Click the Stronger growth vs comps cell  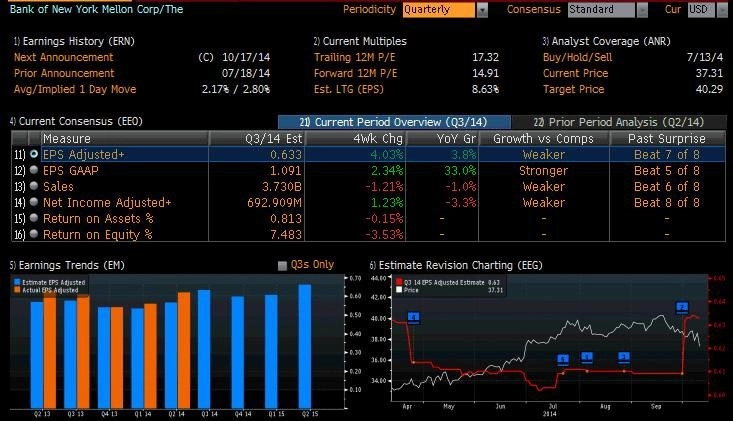(544, 171)
